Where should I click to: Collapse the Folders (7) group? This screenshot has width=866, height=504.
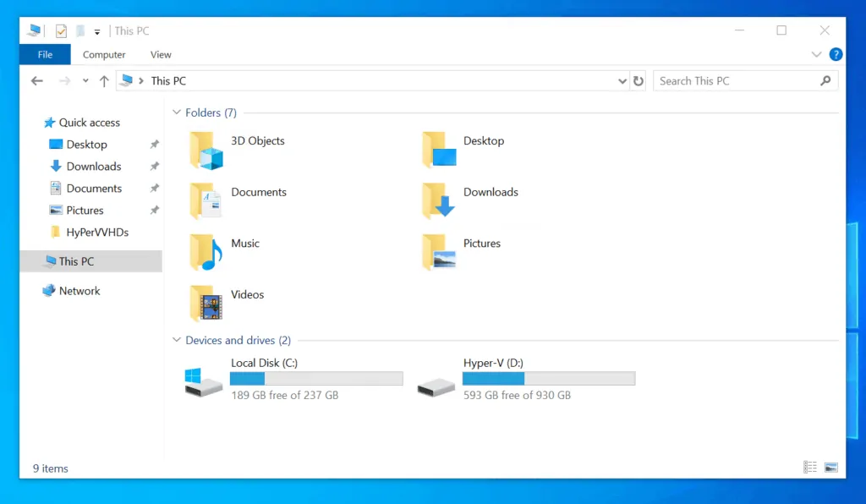[x=177, y=112]
